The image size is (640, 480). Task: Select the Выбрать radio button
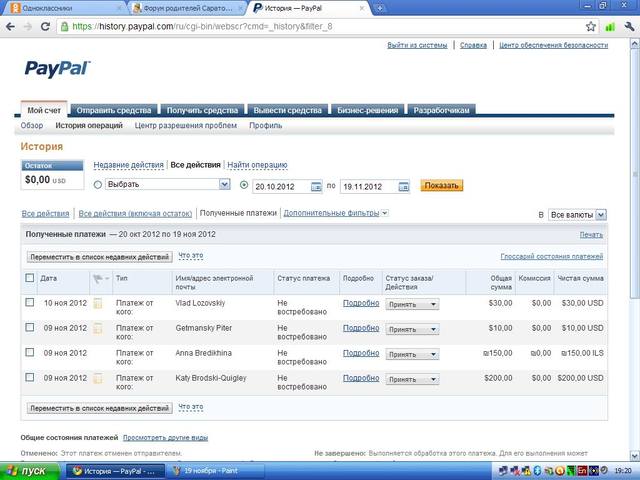point(98,185)
